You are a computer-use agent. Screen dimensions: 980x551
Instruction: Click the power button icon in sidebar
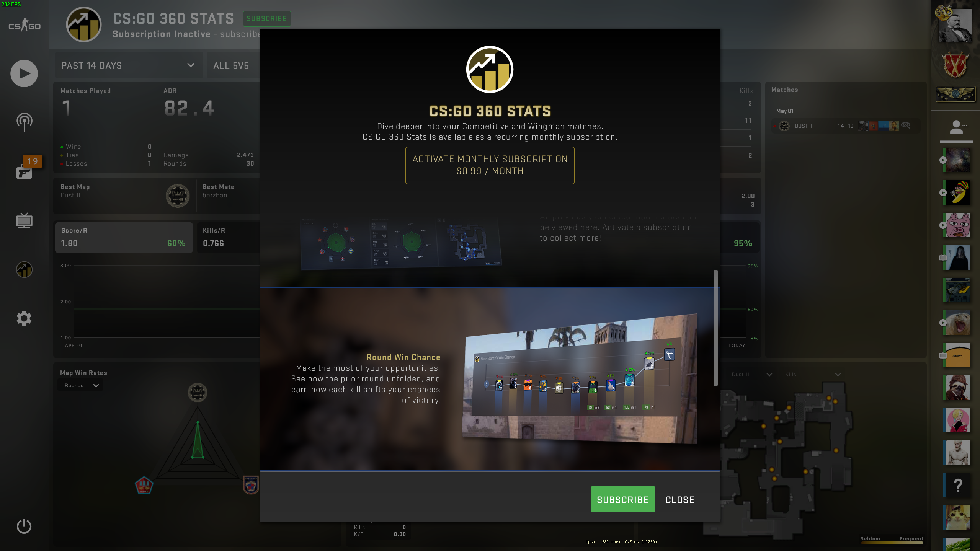point(24,525)
